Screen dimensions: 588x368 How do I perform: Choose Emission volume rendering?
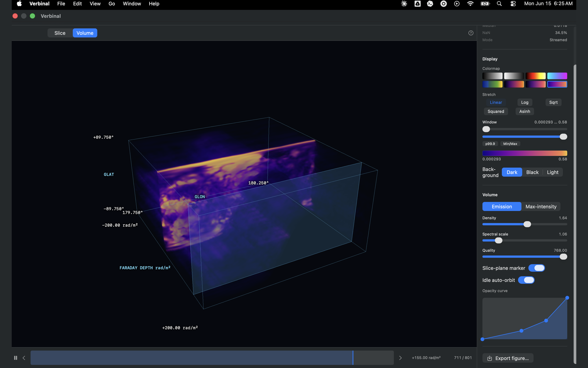502,206
